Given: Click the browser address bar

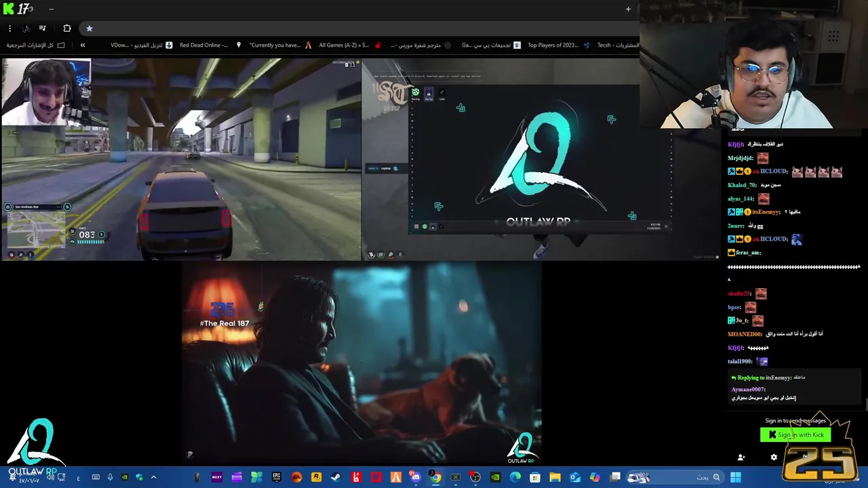Looking at the screenshot, I should 359,28.
